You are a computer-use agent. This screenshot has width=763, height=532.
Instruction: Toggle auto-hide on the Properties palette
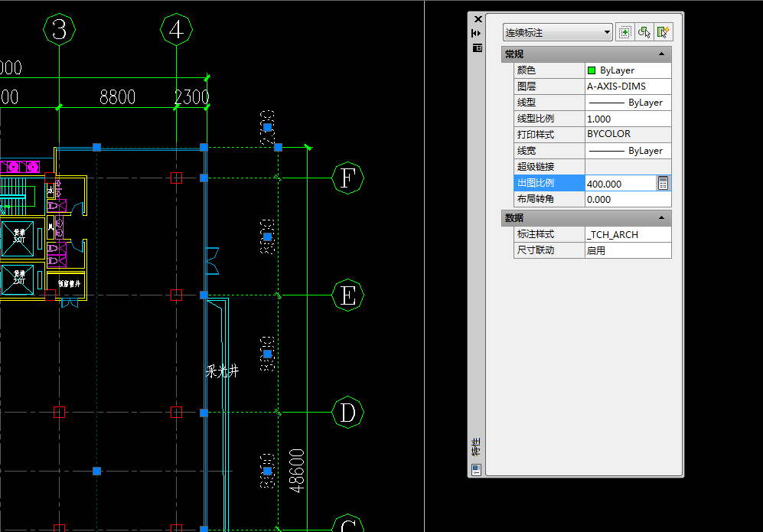(477, 34)
